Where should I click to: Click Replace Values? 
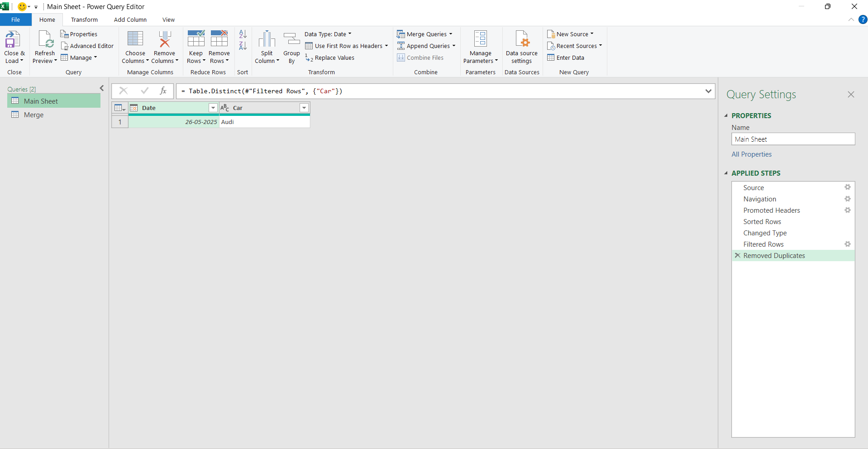(x=329, y=57)
